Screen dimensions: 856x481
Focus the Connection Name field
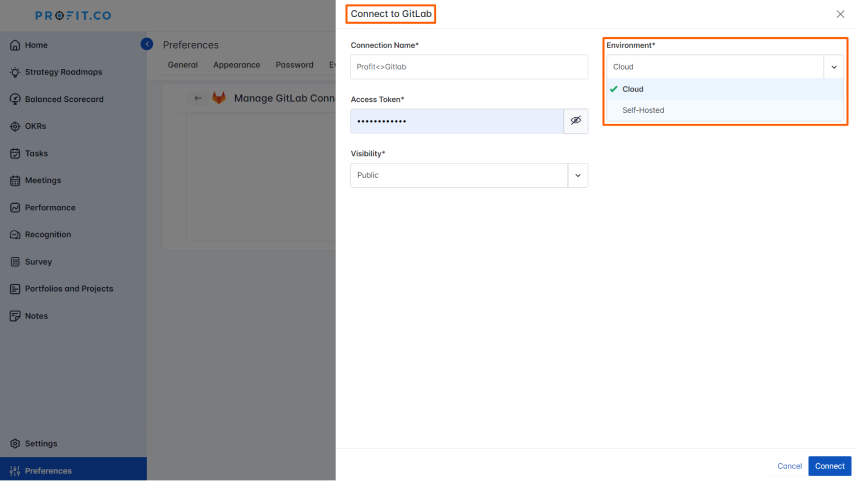click(x=469, y=67)
